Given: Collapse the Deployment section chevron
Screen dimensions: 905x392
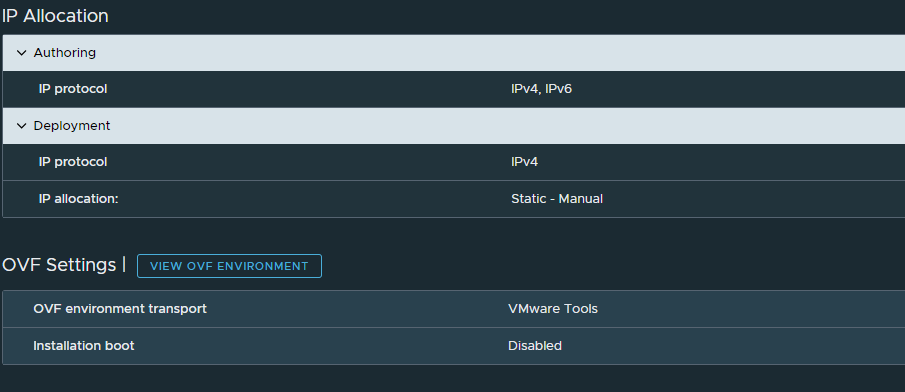Looking at the screenshot, I should point(21,126).
